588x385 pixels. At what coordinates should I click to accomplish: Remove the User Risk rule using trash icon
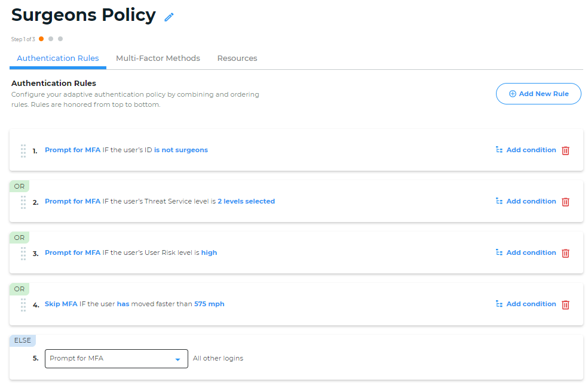pyautogui.click(x=565, y=253)
